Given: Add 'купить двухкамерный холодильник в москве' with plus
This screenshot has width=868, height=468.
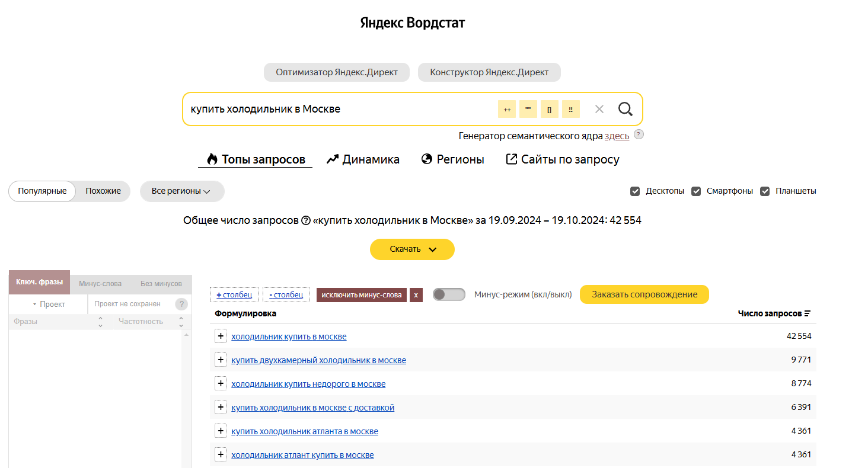Looking at the screenshot, I should click(x=221, y=360).
